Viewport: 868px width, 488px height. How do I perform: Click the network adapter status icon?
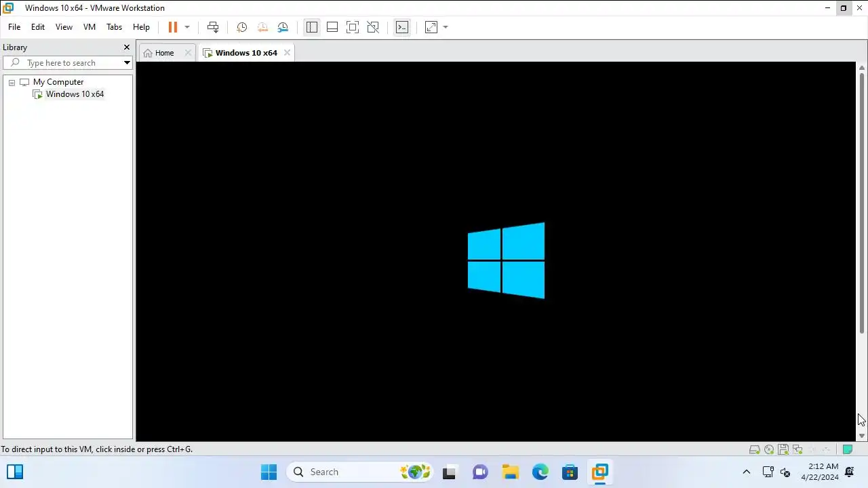click(x=797, y=449)
